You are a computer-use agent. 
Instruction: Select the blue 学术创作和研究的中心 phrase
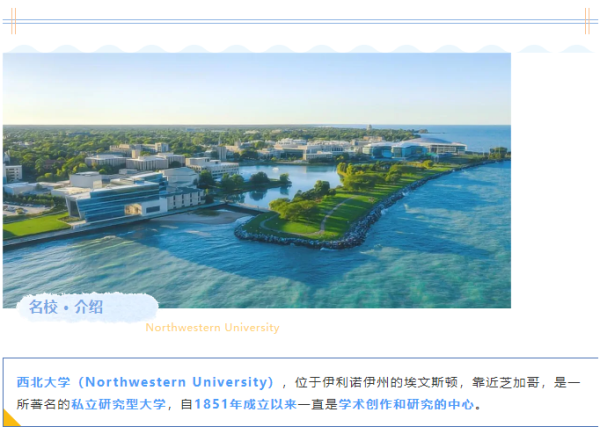(x=406, y=404)
